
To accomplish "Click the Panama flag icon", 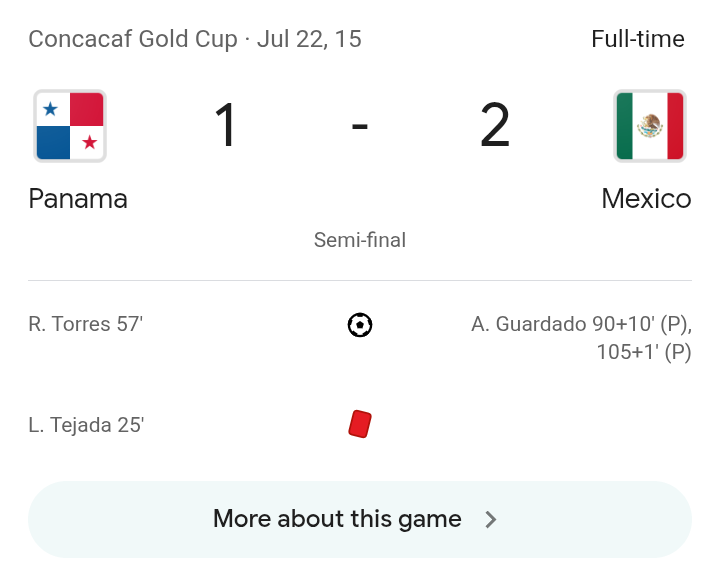I will point(70,126).
